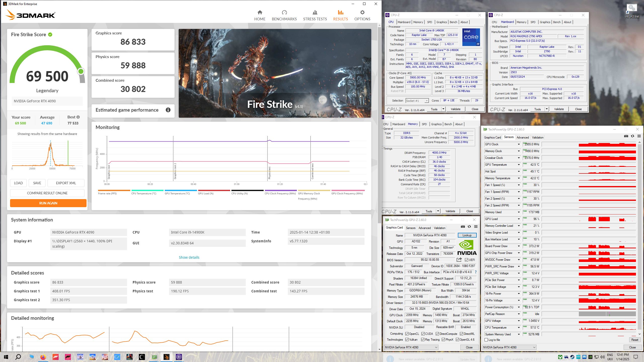Click COMPARE RESULT ONLINE
Image resolution: width=644 pixels, height=362 pixels.
(x=47, y=193)
